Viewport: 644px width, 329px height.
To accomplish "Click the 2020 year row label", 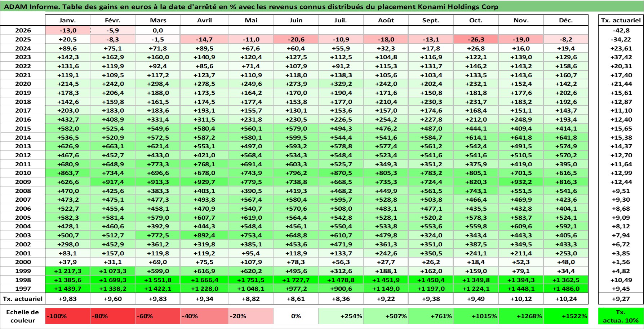I will (23, 84).
